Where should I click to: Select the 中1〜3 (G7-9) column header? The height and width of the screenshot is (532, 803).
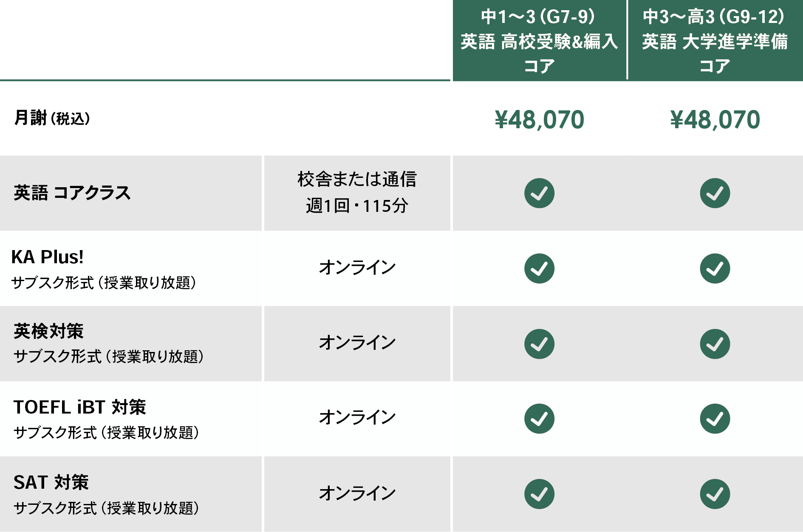tap(539, 41)
